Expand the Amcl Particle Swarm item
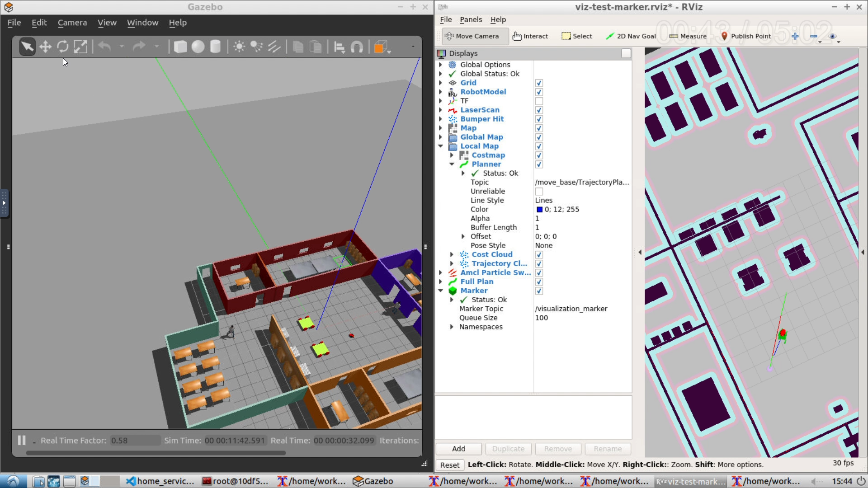The height and width of the screenshot is (488, 868). click(441, 272)
